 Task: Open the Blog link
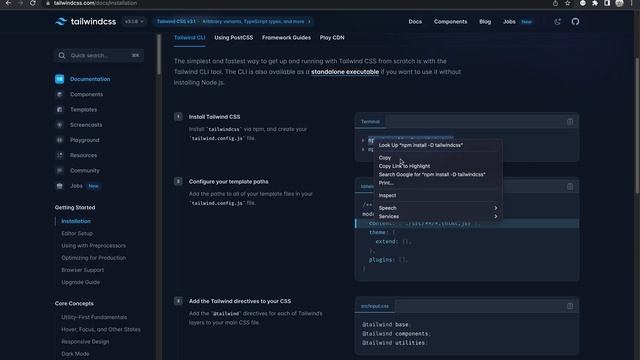click(485, 22)
